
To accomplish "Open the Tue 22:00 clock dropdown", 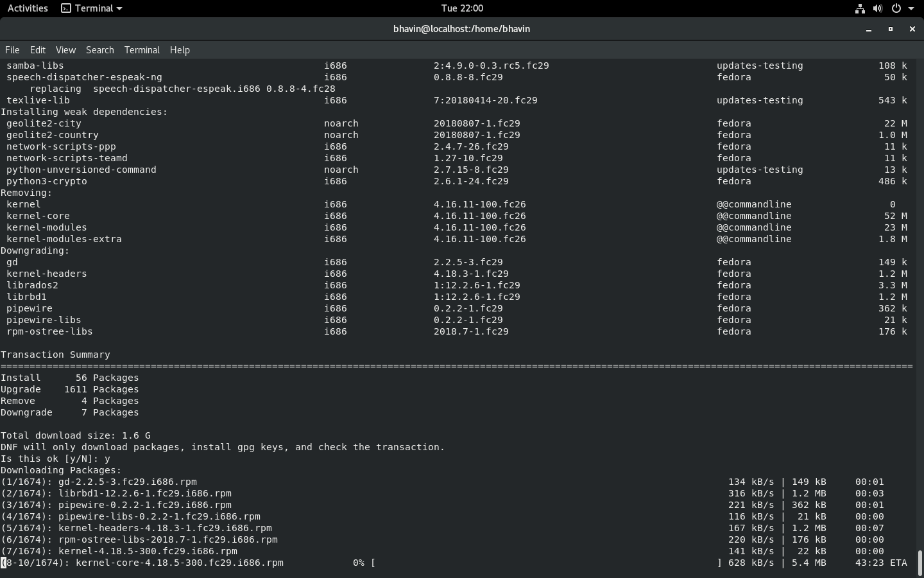I will pyautogui.click(x=462, y=8).
